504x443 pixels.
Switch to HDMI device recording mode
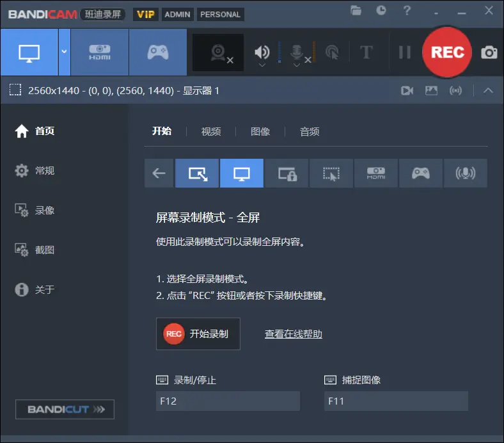point(100,52)
